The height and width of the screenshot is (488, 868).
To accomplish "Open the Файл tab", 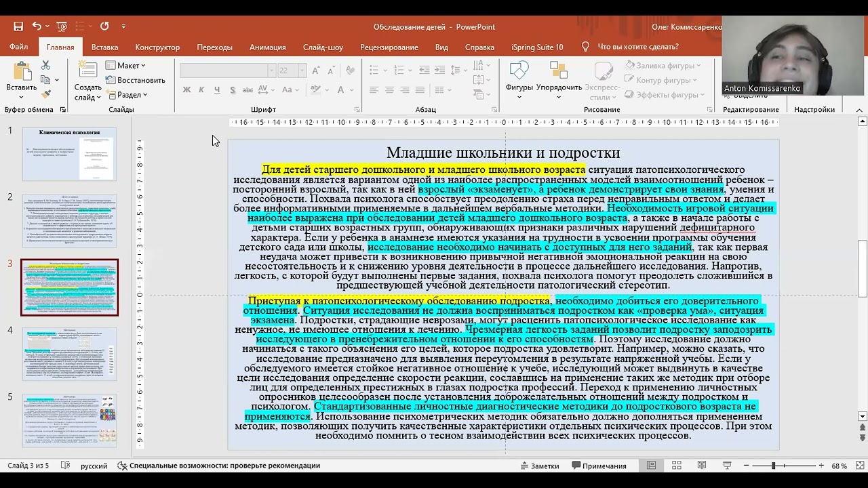I will (x=19, y=47).
